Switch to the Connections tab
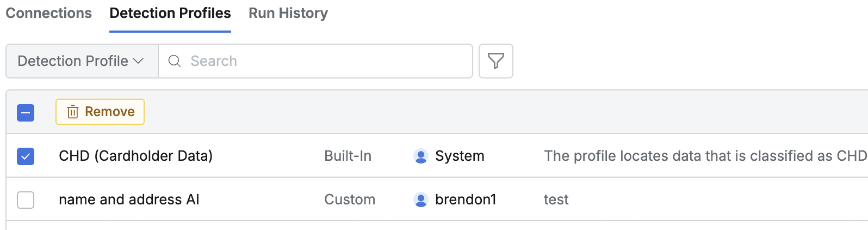This screenshot has width=868, height=230. tap(49, 13)
